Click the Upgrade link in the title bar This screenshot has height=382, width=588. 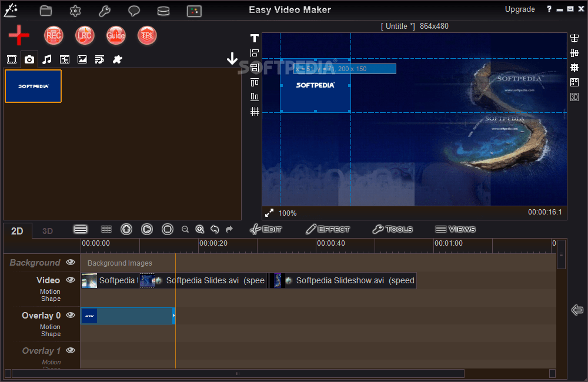pyautogui.click(x=520, y=9)
